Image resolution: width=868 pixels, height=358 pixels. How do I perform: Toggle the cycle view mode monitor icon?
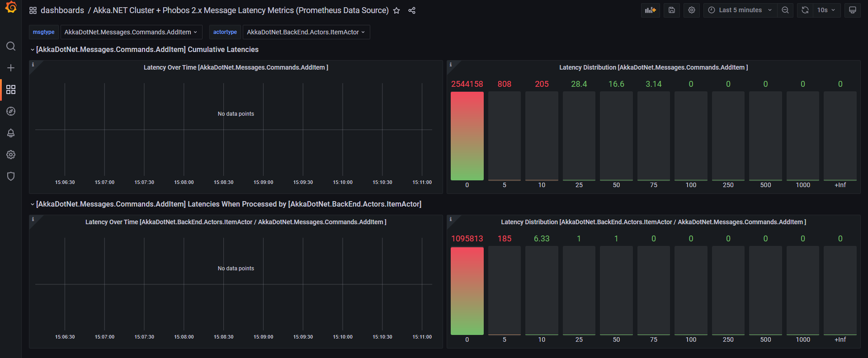(x=852, y=10)
